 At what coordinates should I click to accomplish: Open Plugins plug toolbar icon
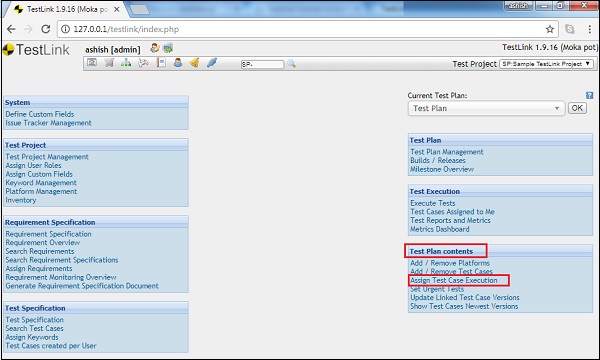click(x=212, y=63)
